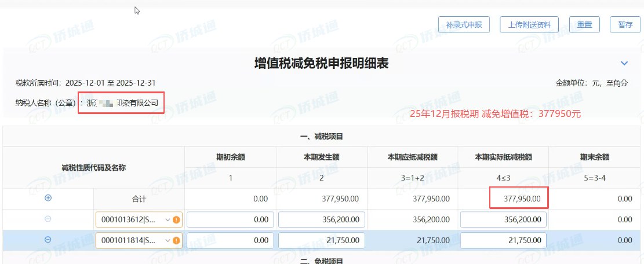Click the 补录式申报 button
Screen dimensions: 644x264
point(464,24)
